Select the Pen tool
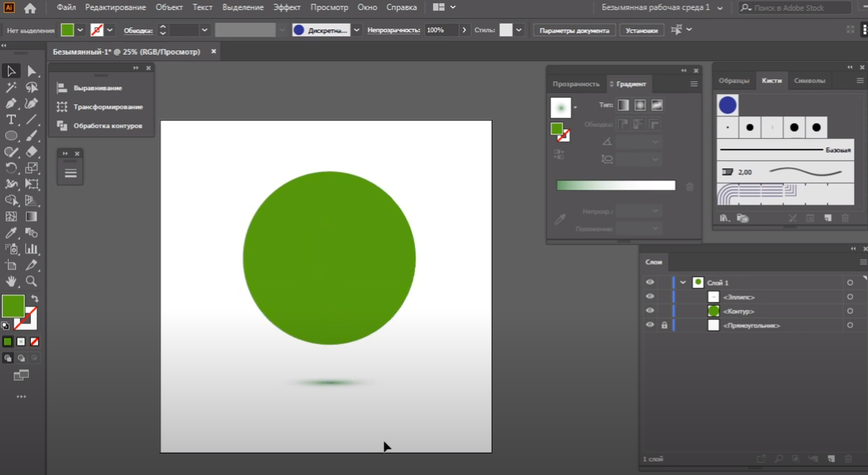Viewport: 868px width, 475px height. pos(11,103)
